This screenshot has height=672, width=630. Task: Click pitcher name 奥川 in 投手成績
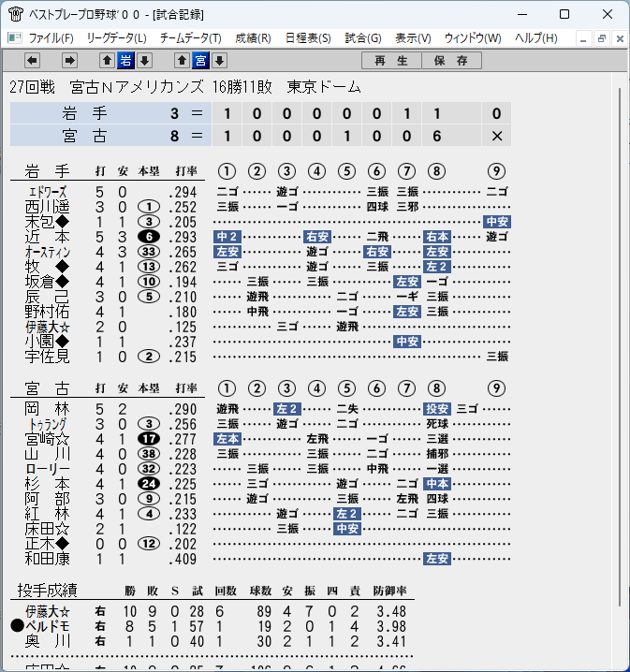coord(47,641)
